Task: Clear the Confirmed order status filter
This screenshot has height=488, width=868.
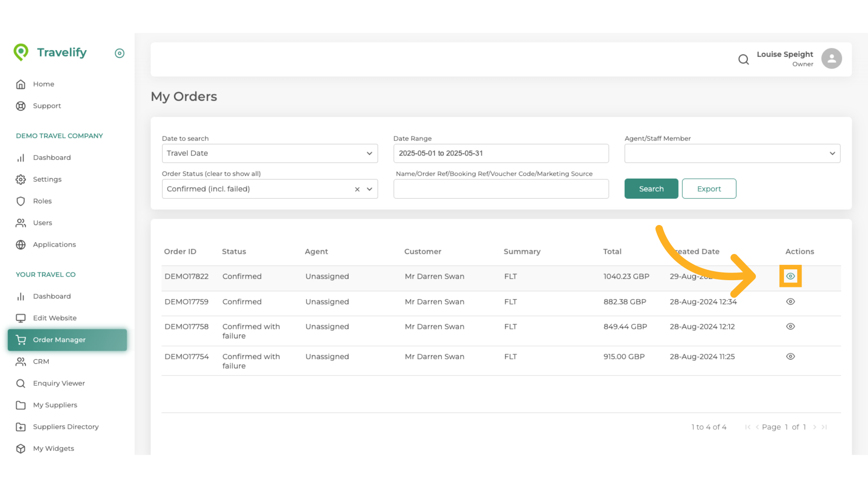Action: tap(357, 189)
